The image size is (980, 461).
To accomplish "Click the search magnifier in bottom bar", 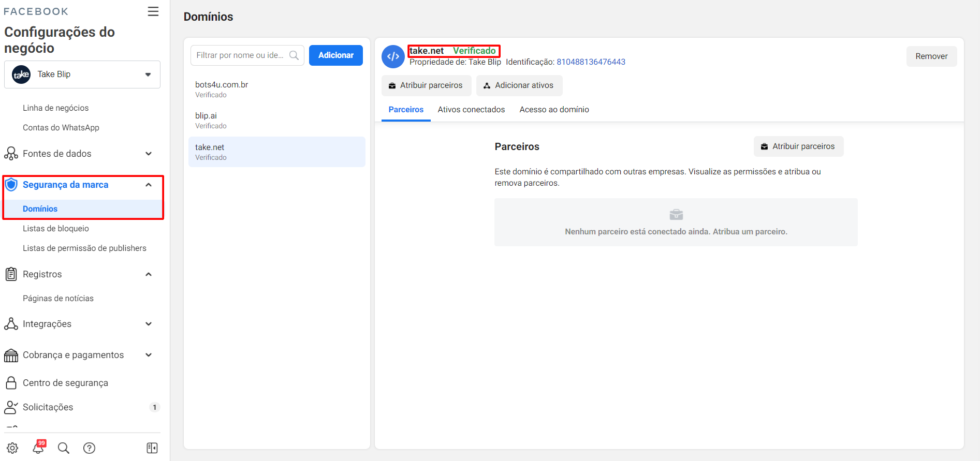I will coord(64,448).
